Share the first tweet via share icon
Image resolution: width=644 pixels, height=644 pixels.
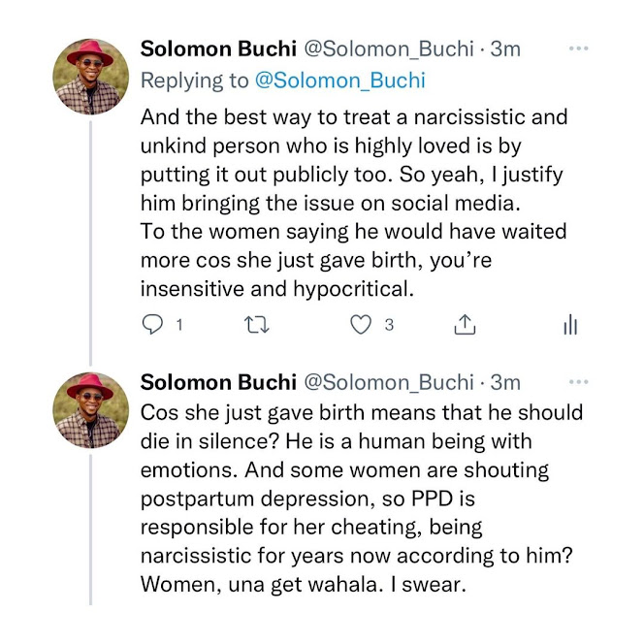tap(465, 326)
